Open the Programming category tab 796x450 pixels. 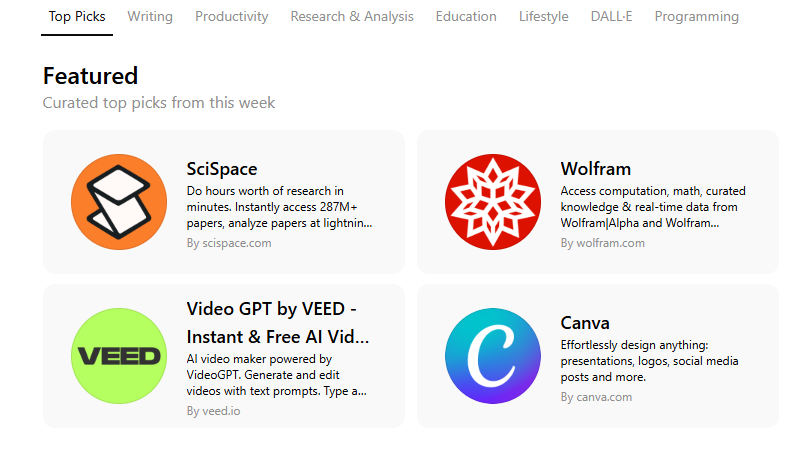point(697,16)
